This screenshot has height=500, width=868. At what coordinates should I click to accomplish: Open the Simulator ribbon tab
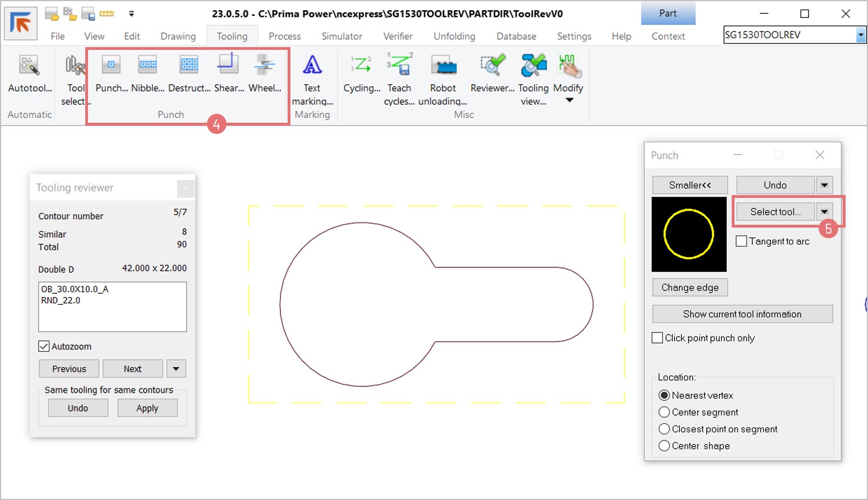point(341,36)
